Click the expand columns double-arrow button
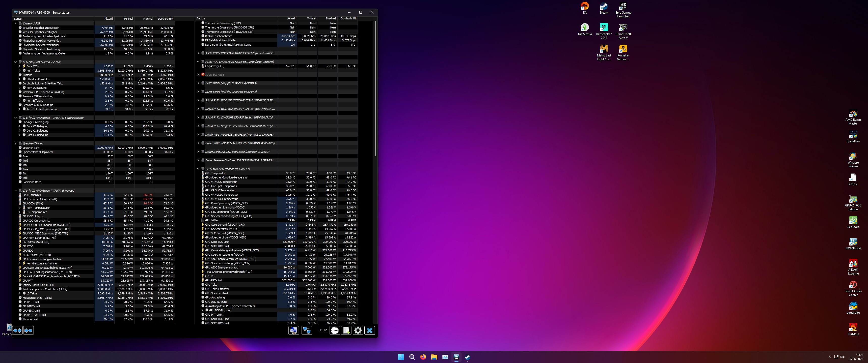 tap(17, 330)
